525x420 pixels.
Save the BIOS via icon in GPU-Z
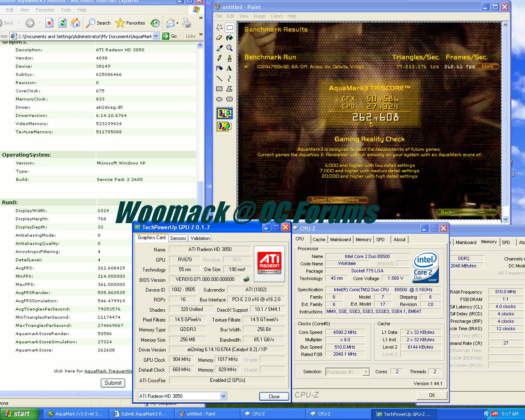[246, 279]
